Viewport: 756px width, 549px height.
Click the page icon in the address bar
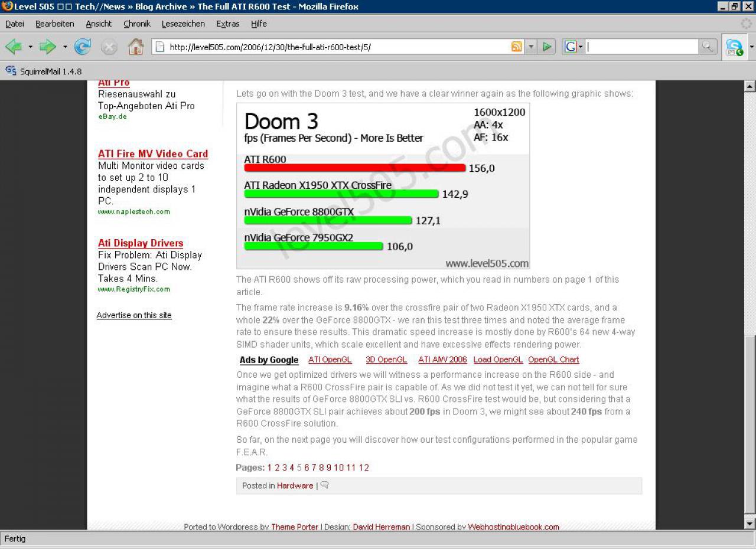159,47
